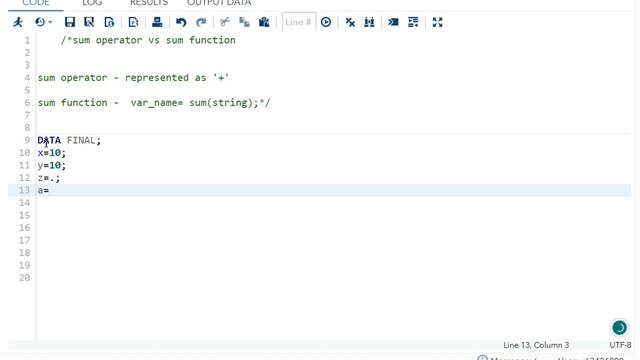Maximize the editor view

point(438,22)
